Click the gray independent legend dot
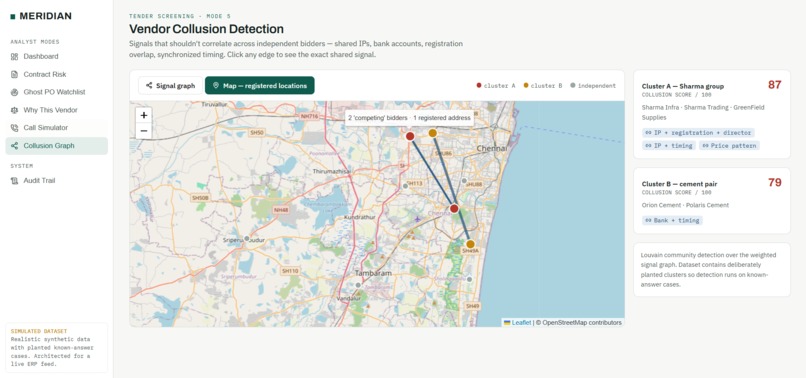Image resolution: width=806 pixels, height=378 pixels. click(x=573, y=85)
